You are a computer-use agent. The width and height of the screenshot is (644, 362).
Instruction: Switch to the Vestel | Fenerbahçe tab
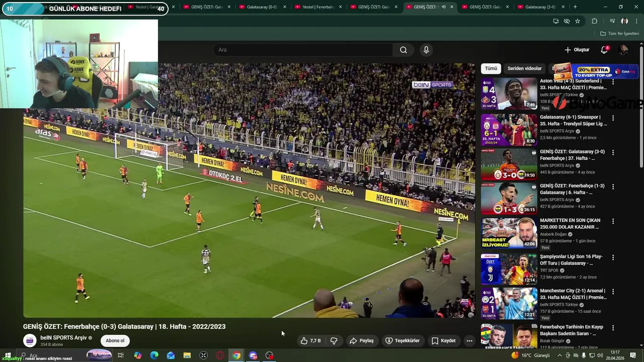point(318,7)
